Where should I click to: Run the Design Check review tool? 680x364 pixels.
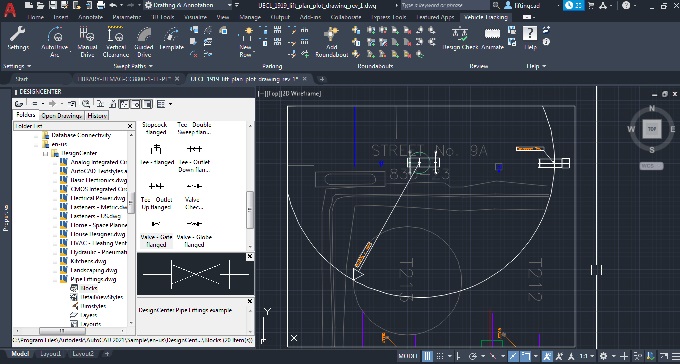(460, 38)
